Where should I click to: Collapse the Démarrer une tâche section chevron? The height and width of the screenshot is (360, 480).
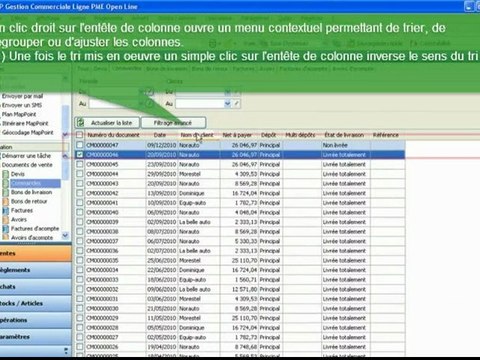click(65, 156)
